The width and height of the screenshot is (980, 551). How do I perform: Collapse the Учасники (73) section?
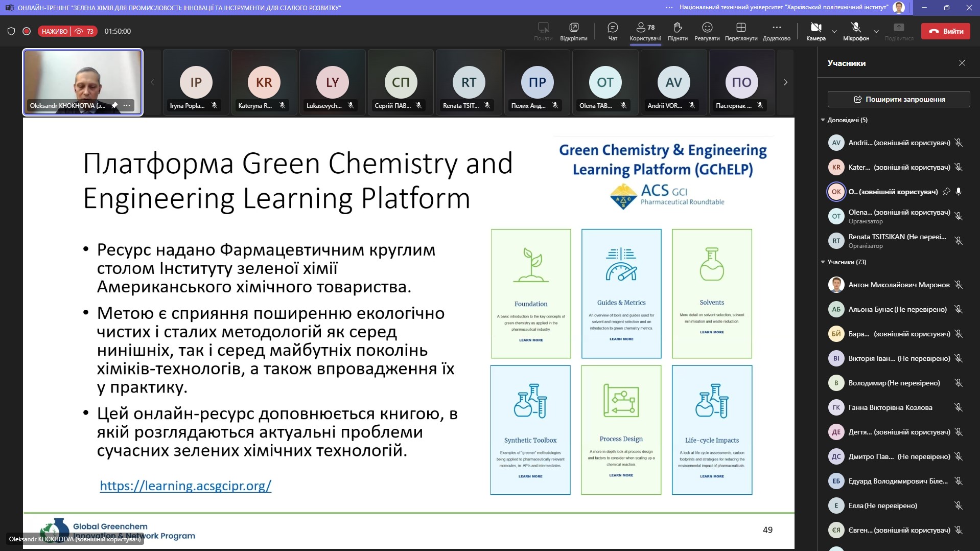click(823, 262)
